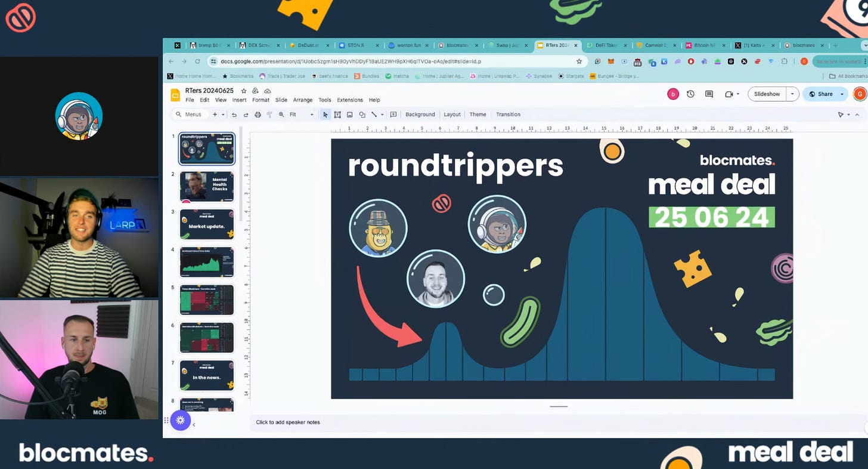
Task: Click the zoom magnifier icon
Action: point(281,115)
